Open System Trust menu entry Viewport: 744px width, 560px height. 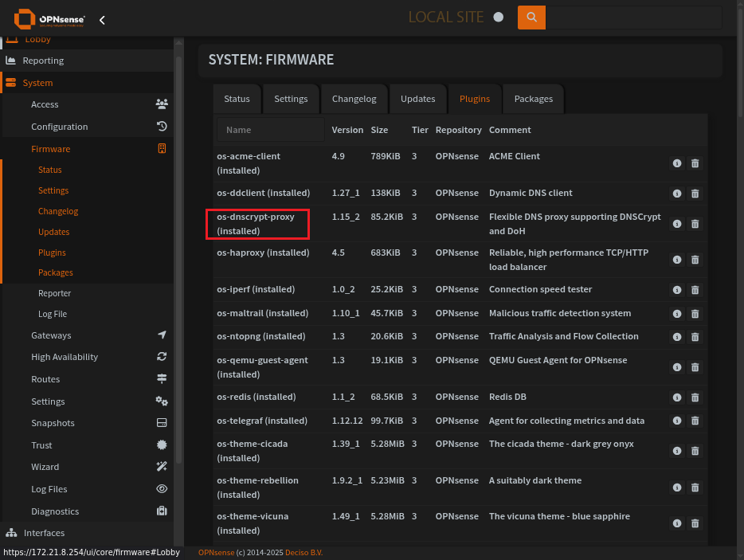pyautogui.click(x=88, y=445)
